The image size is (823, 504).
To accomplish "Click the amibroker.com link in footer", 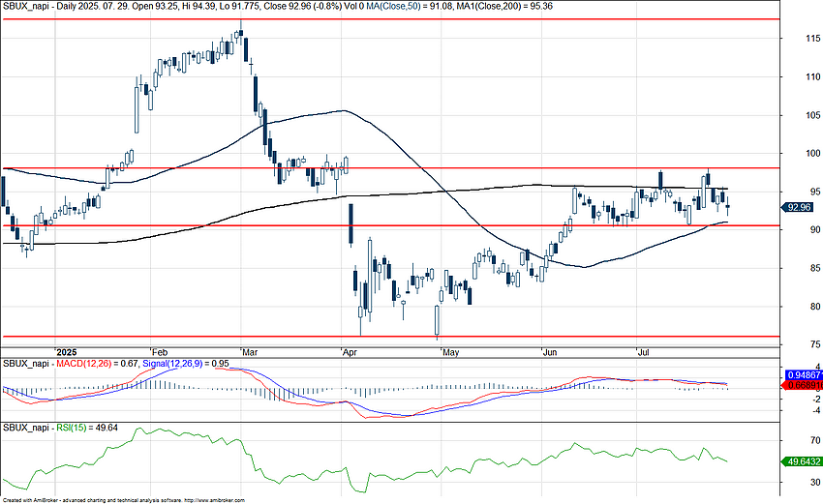I will pyautogui.click(x=215, y=501).
